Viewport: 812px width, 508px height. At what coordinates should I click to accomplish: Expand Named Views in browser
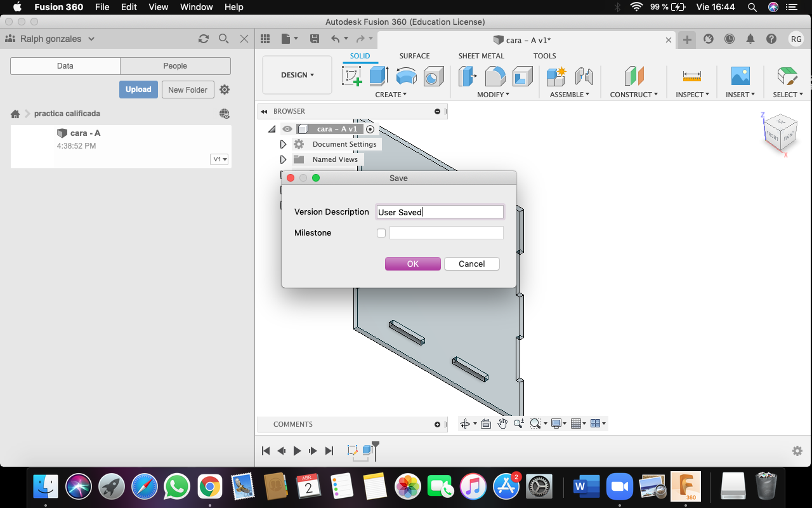283,159
